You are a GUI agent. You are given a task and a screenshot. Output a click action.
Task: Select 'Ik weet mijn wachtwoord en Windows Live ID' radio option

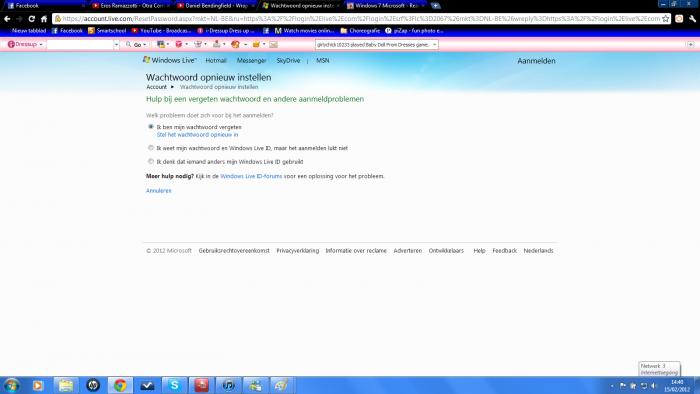151,148
